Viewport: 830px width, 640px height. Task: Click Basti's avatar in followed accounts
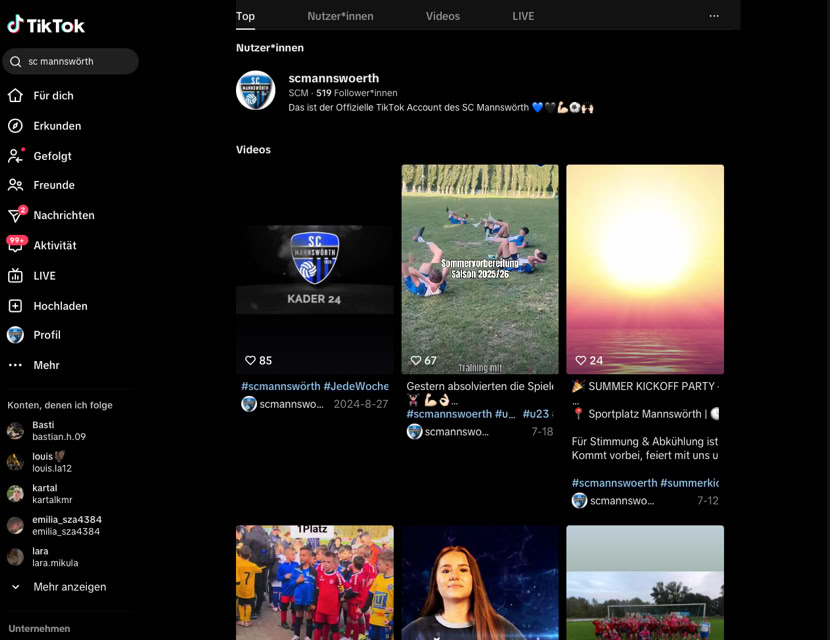(x=15, y=431)
